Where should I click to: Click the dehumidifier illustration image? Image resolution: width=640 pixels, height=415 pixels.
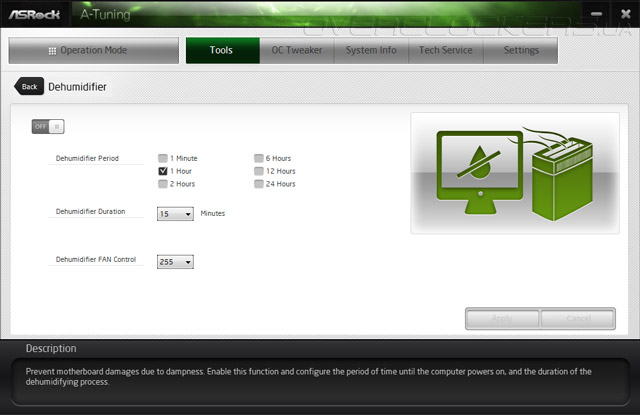pyautogui.click(x=515, y=173)
